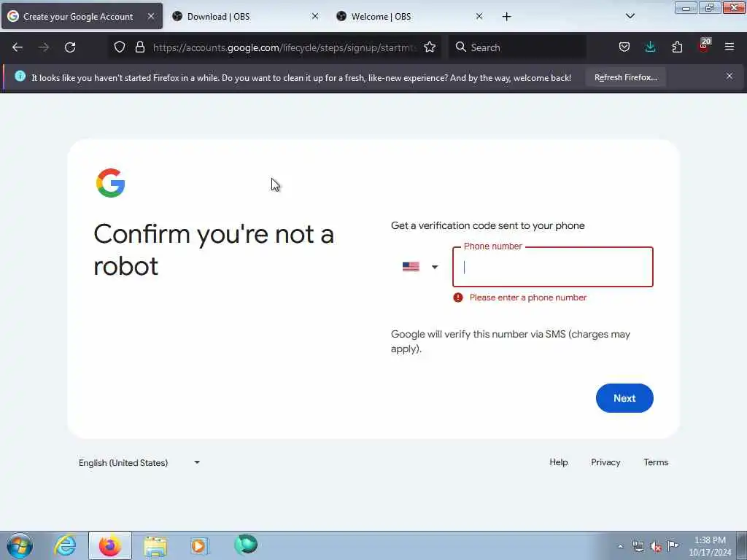Open the extensions puzzle icon
747x560 pixels.
(x=677, y=47)
